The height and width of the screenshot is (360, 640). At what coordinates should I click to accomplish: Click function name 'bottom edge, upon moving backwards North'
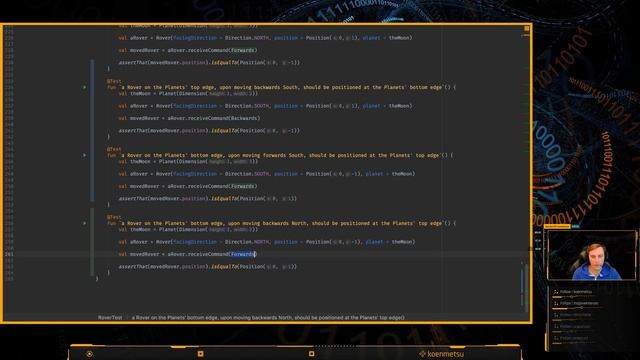pyautogui.click(x=281, y=223)
